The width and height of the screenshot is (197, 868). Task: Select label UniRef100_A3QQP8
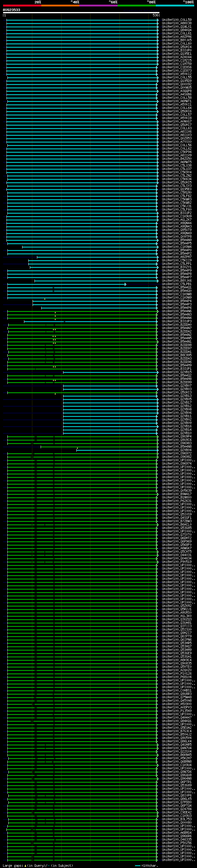point(176,91)
